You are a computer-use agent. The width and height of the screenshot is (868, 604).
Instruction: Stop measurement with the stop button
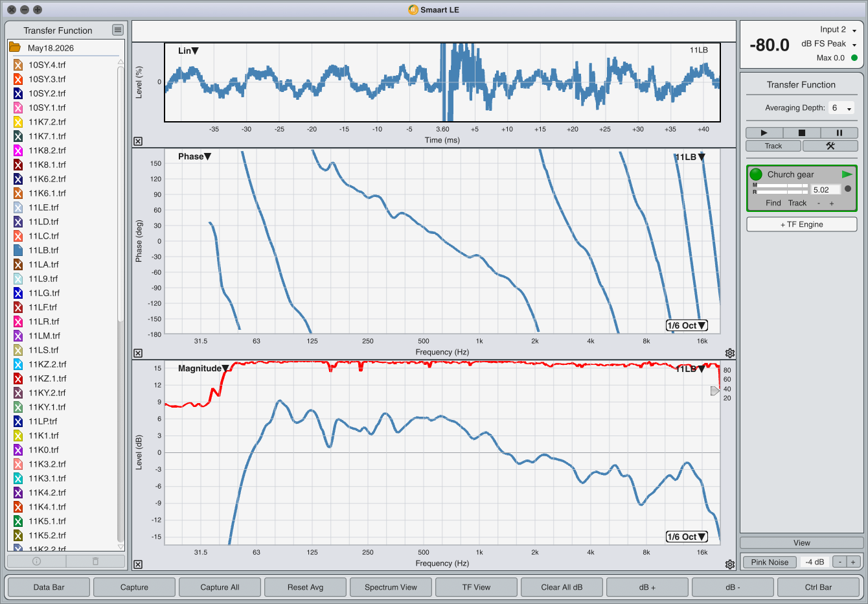pyautogui.click(x=801, y=133)
